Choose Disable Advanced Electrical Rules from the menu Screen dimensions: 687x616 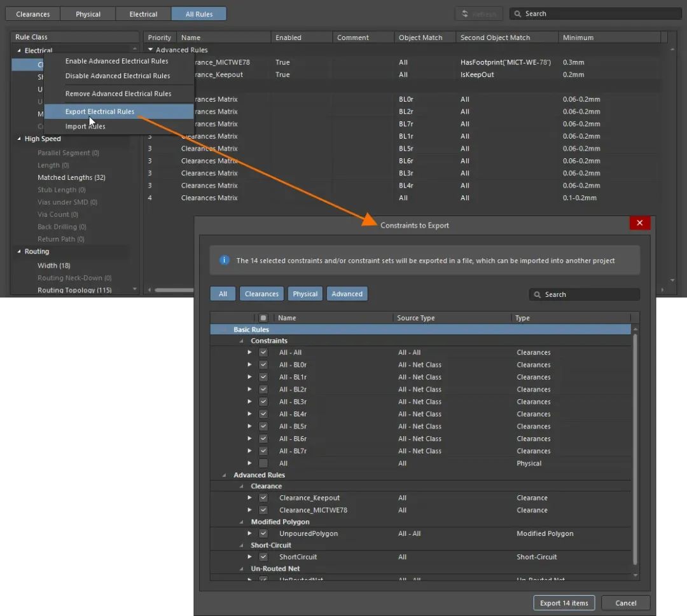click(118, 76)
